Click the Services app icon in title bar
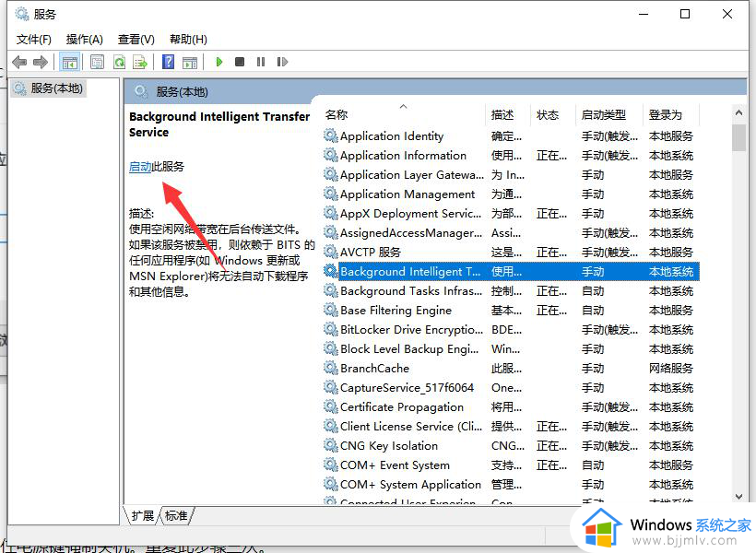This screenshot has height=553, width=756. [x=22, y=14]
